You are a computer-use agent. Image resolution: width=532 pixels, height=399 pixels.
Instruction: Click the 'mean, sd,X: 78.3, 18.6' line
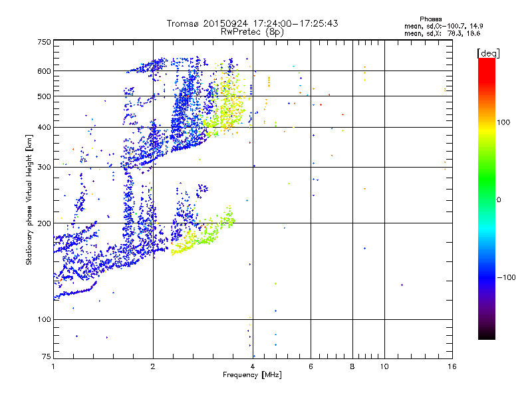tap(442, 33)
